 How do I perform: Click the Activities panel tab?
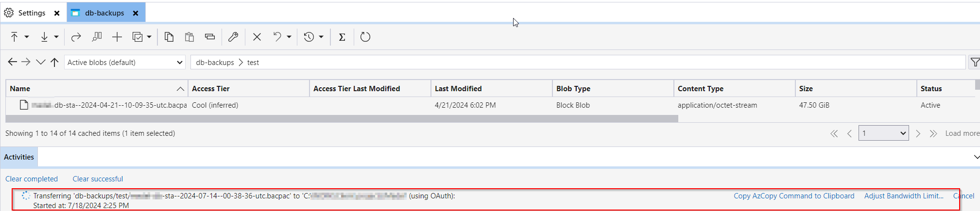tap(19, 157)
